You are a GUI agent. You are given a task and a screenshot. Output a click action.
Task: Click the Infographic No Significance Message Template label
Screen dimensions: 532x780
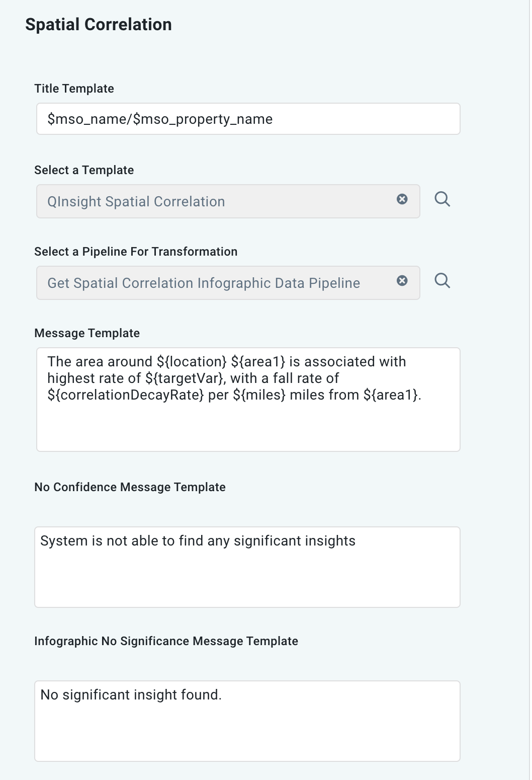(166, 641)
